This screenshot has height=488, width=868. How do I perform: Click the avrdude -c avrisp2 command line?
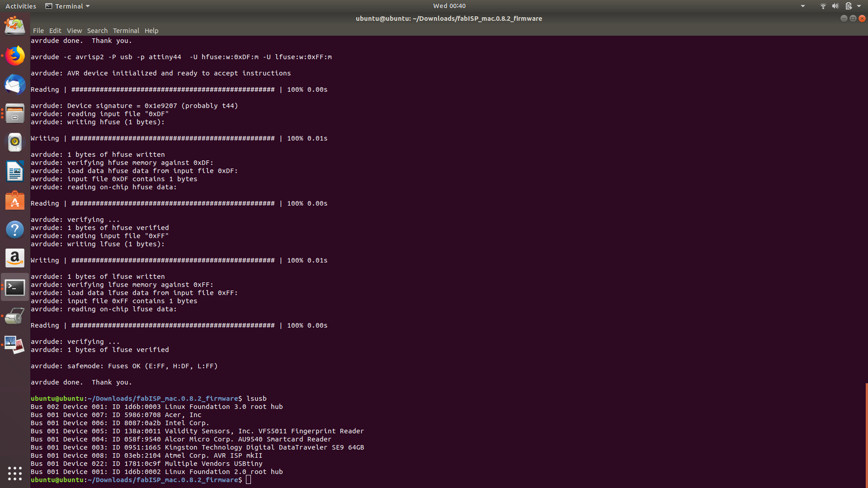tap(181, 57)
